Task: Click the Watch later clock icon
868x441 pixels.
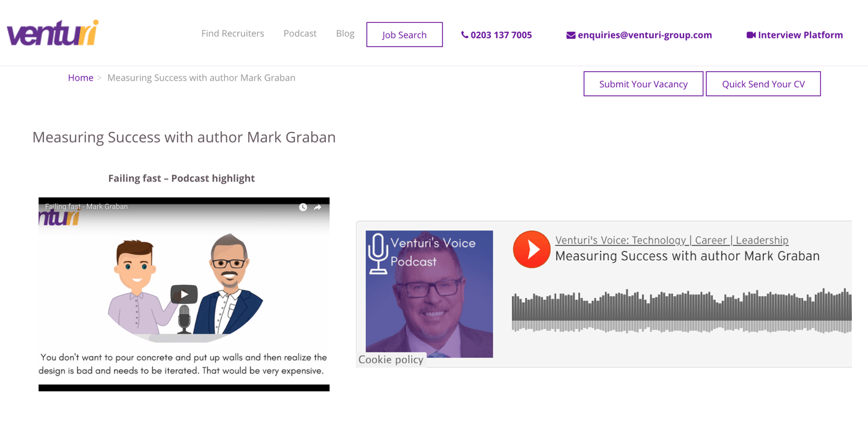Action: pos(303,207)
